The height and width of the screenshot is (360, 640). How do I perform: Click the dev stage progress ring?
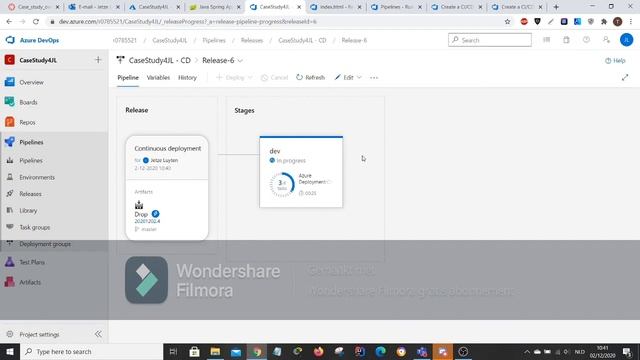282,184
